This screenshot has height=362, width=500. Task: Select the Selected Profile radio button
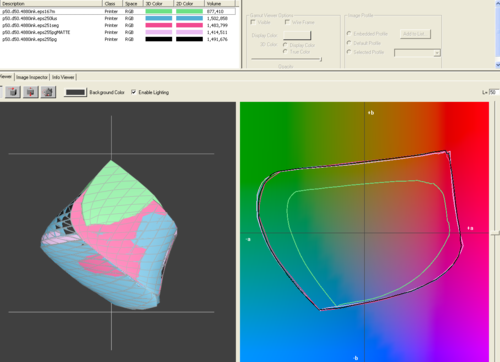349,52
